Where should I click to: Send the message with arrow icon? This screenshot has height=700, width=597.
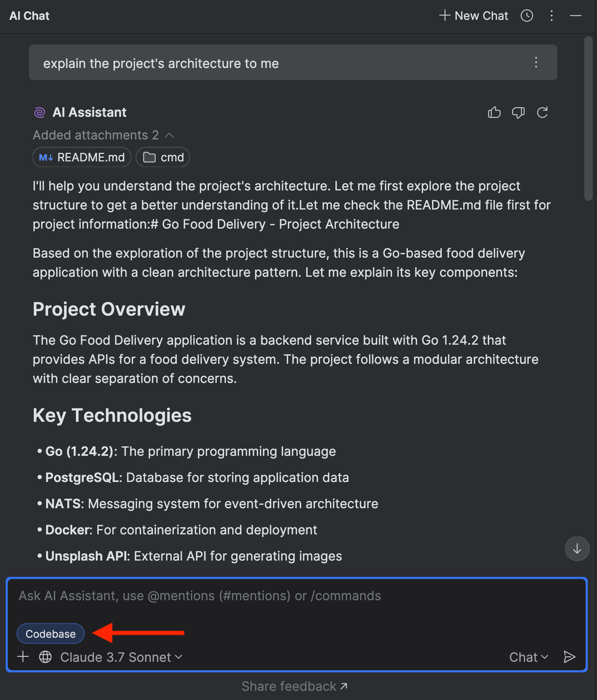tap(569, 657)
